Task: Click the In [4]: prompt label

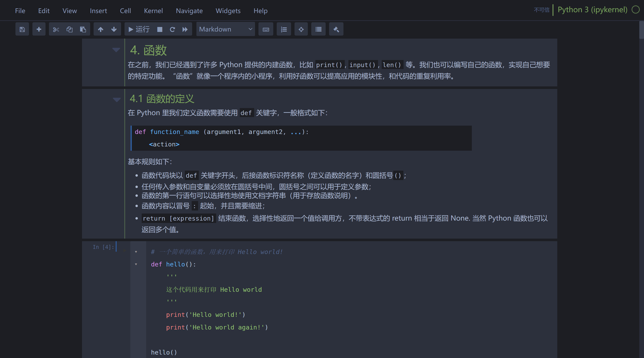Action: [x=103, y=247]
